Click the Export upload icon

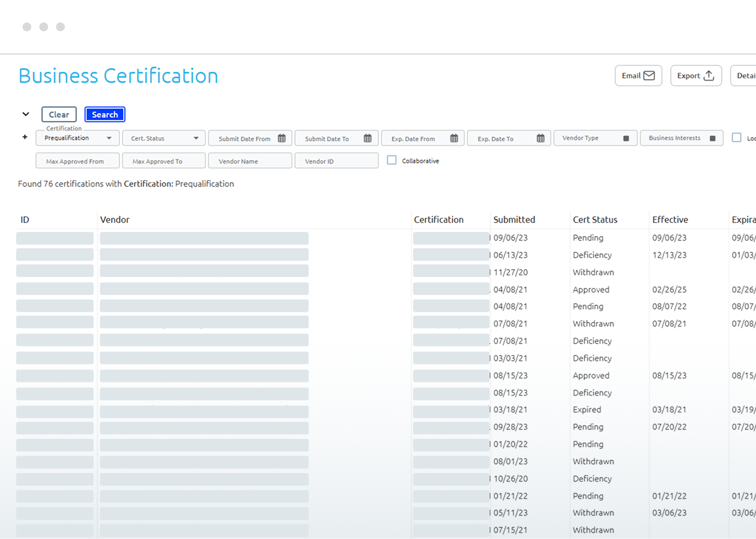pyautogui.click(x=709, y=76)
